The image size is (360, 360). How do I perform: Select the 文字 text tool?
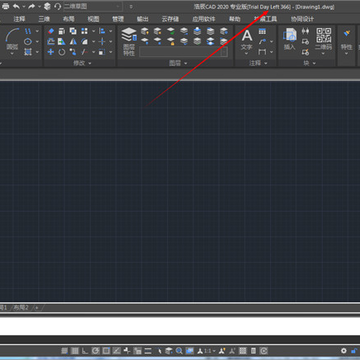pos(247,41)
